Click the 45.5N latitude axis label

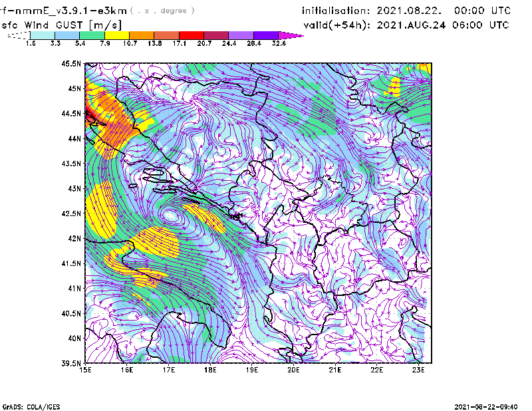[x=71, y=64]
